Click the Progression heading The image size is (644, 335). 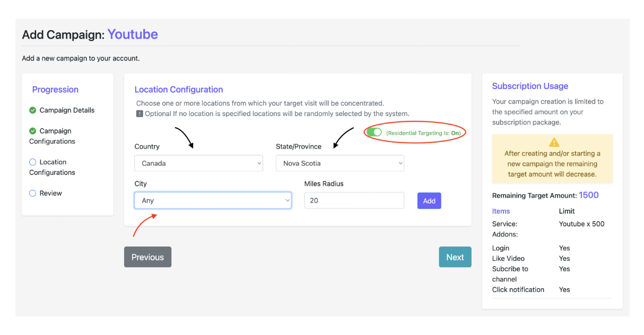point(55,90)
